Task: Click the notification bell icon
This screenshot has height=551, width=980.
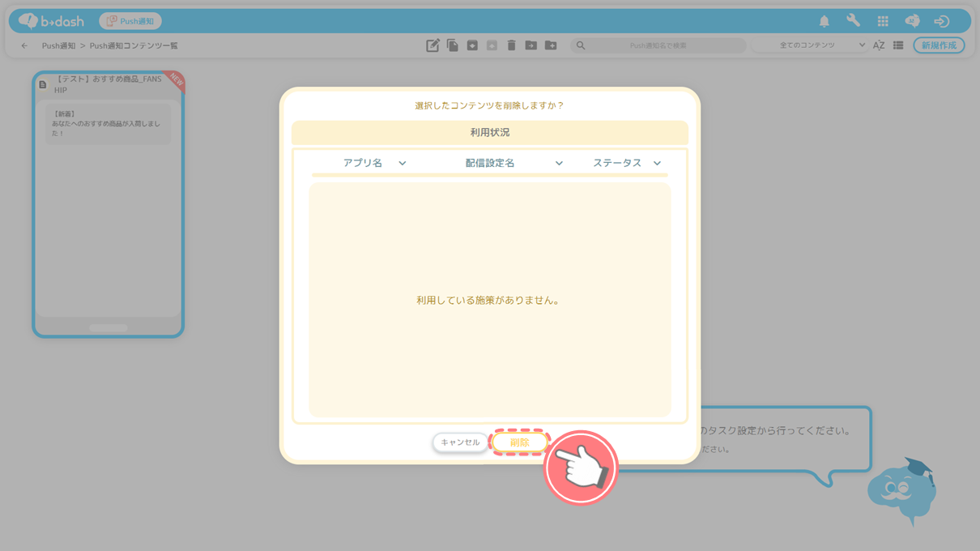Action: click(x=824, y=21)
